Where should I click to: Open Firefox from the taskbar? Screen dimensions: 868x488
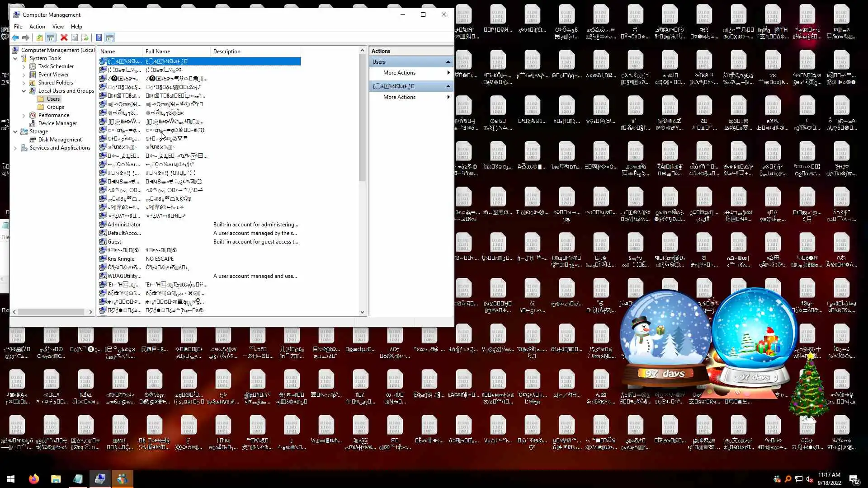click(34, 479)
